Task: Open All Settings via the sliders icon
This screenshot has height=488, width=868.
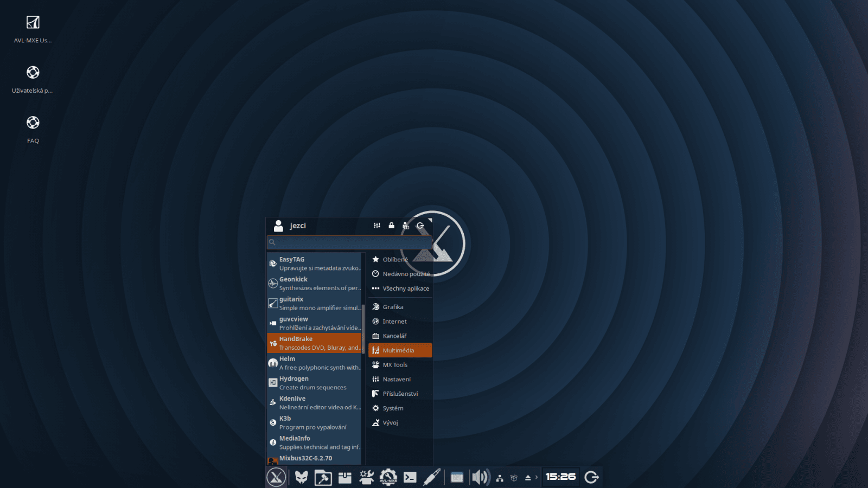Action: (377, 226)
